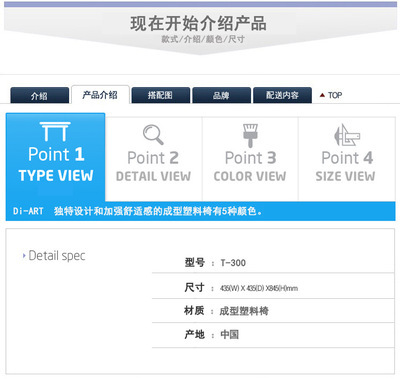Select the Point 1 TYPE VIEW panel
The image size is (400, 379).
click(56, 157)
